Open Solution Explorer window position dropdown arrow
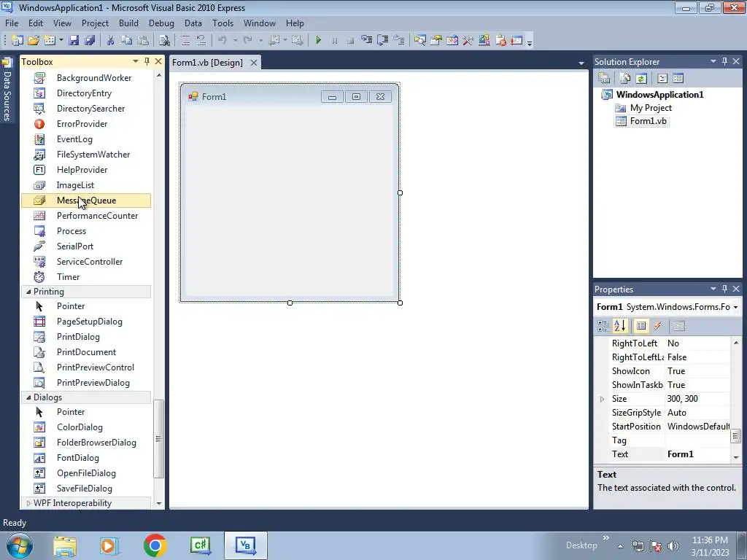The width and height of the screenshot is (747, 560). coord(713,61)
